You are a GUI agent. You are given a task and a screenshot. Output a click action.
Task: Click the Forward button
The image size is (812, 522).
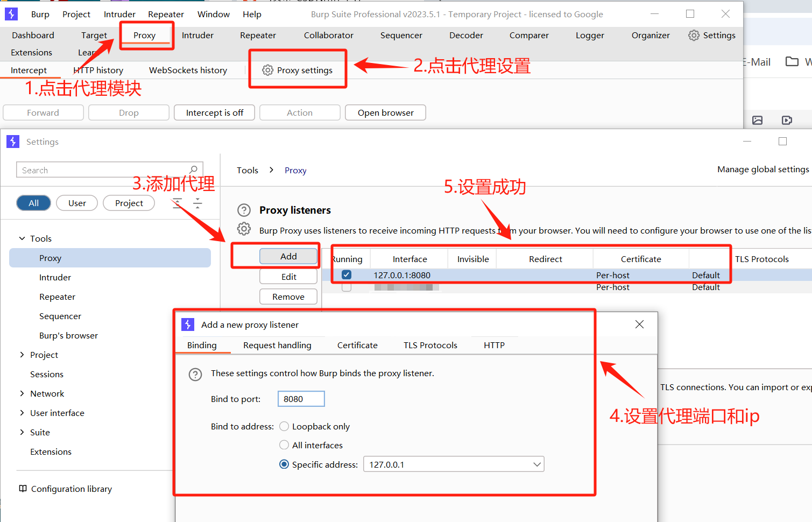click(43, 112)
